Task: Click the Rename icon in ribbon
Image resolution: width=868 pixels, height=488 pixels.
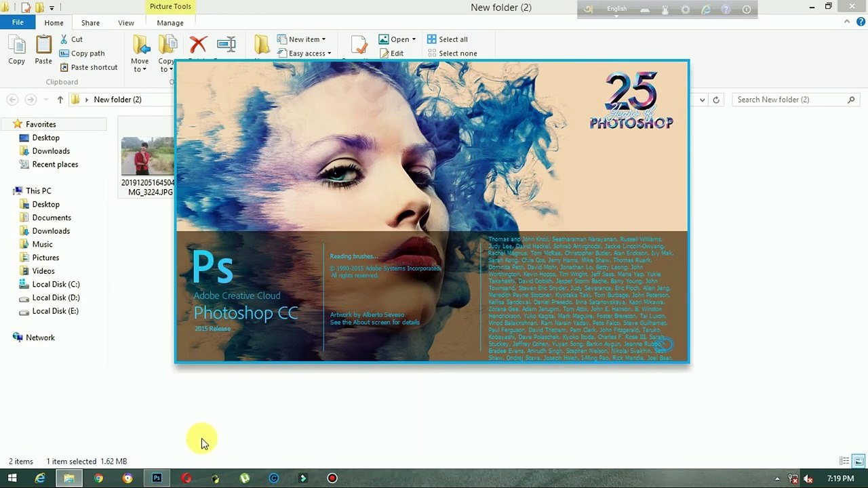Action: (x=226, y=45)
